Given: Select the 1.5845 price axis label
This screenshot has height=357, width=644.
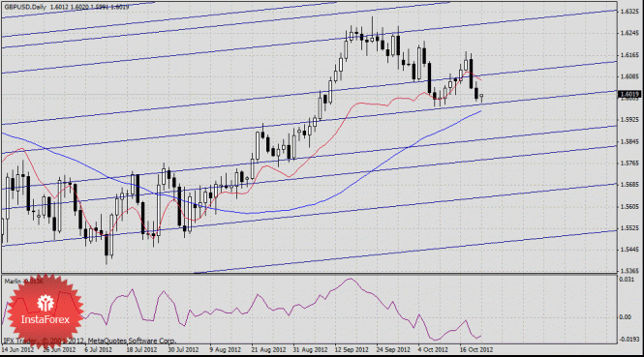Looking at the screenshot, I should click(x=630, y=141).
